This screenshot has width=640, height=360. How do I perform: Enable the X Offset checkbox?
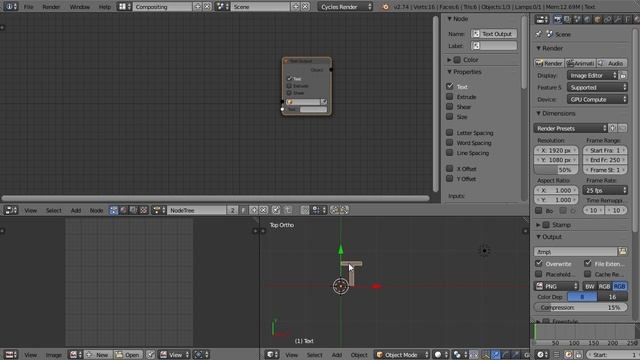[x=450, y=169]
